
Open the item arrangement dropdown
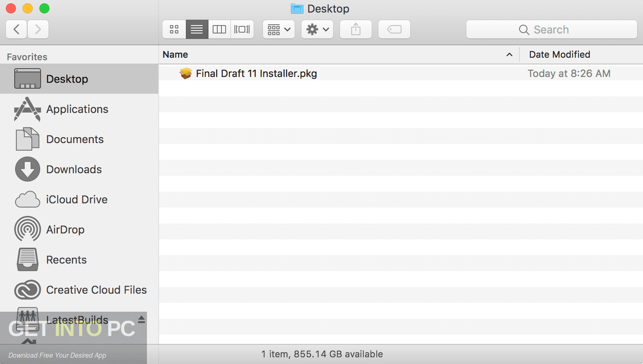point(279,29)
